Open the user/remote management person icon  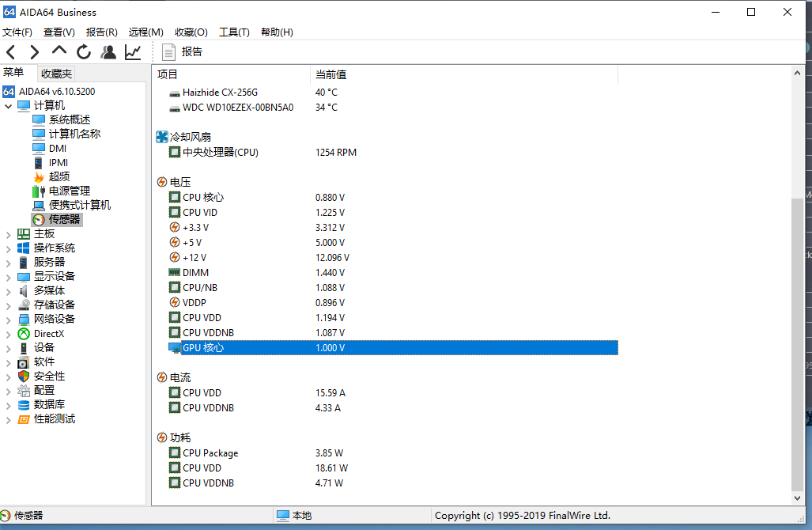(108, 51)
